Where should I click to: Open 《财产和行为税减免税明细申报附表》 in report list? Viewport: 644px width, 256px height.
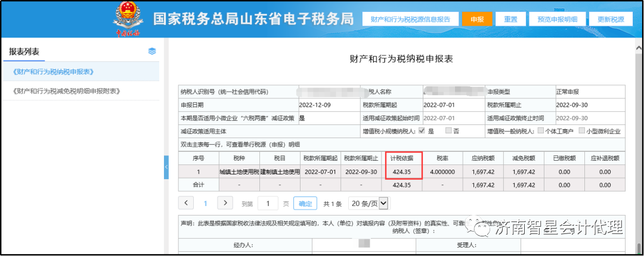coord(81,90)
